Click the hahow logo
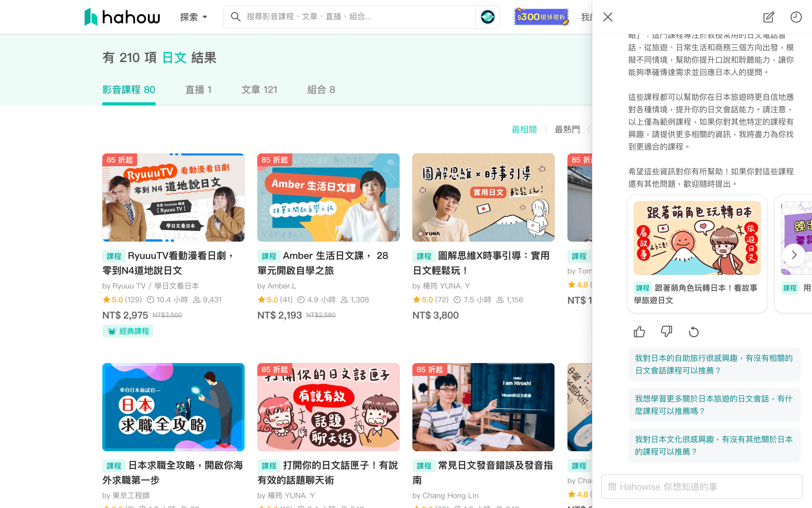Screen dimensions: 812x508 [122, 17]
